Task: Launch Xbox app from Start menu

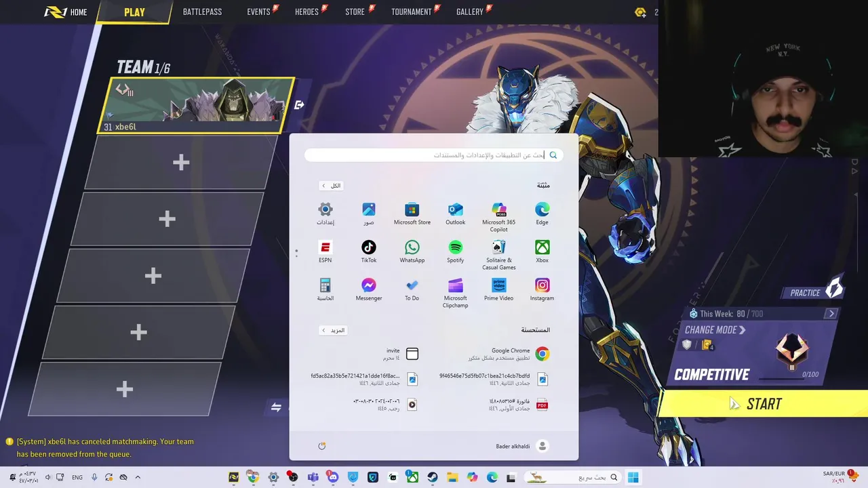Action: point(542,251)
